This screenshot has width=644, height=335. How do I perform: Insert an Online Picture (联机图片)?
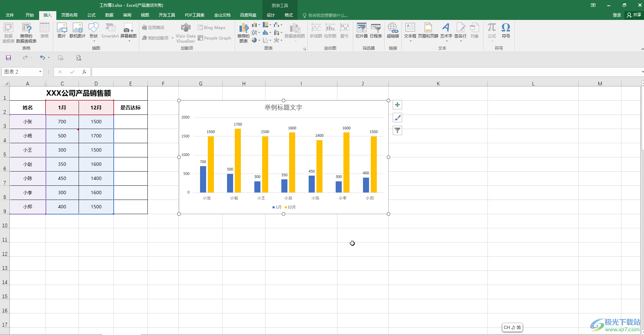(x=77, y=30)
